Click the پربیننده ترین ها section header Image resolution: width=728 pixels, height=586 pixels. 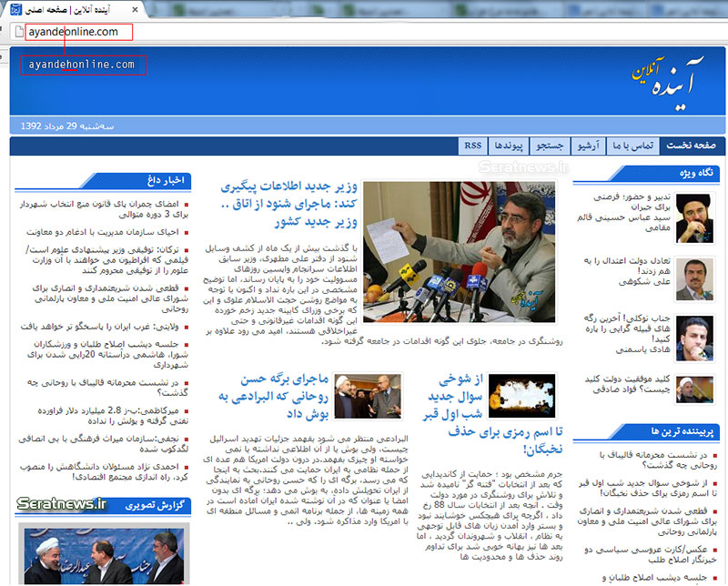pos(682,431)
